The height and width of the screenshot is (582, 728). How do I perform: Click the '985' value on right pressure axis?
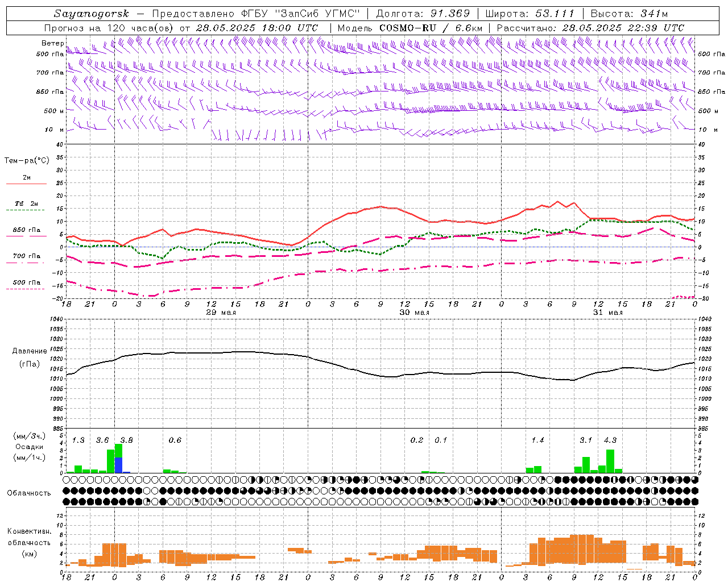pyautogui.click(x=704, y=428)
